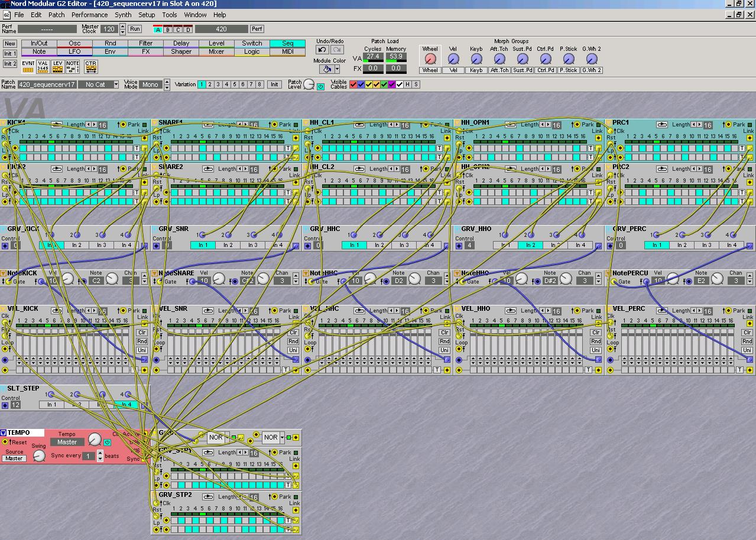Open the Synth menu
This screenshot has height=540, width=756.
(123, 15)
